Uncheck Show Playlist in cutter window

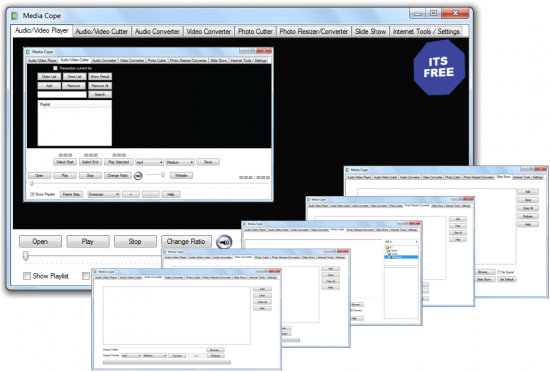[32, 194]
